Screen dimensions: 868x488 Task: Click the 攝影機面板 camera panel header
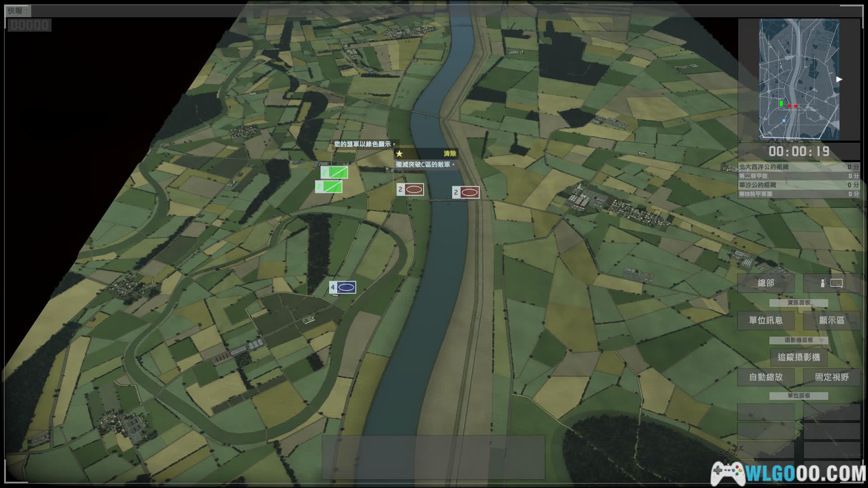(798, 340)
